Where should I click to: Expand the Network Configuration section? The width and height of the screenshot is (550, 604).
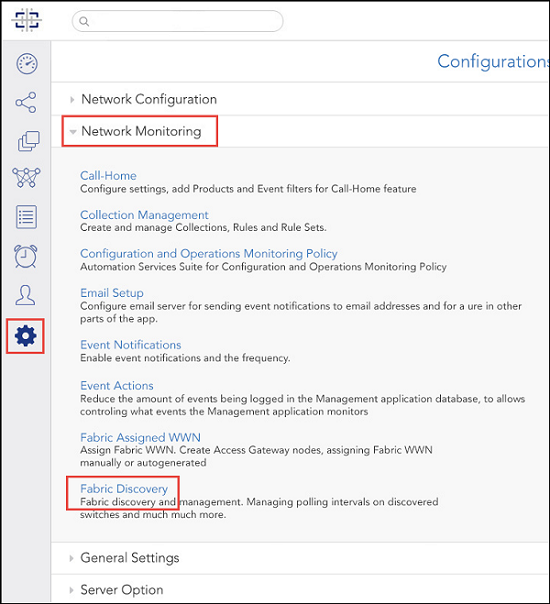pos(149,99)
